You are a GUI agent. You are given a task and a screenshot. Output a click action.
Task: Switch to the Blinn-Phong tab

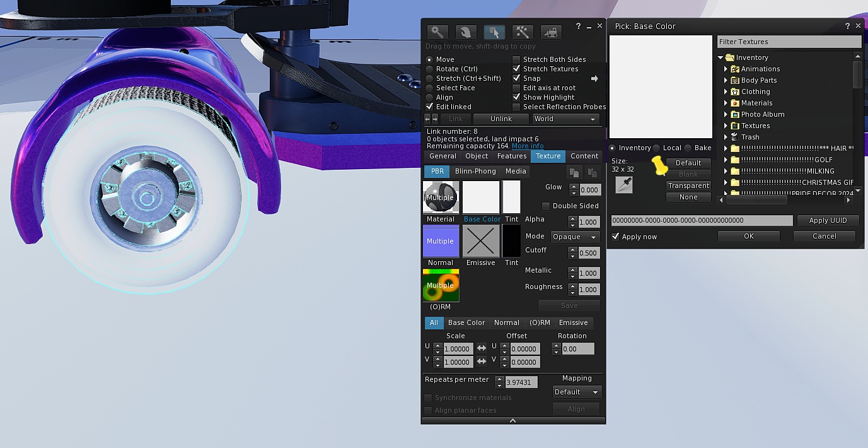[475, 171]
